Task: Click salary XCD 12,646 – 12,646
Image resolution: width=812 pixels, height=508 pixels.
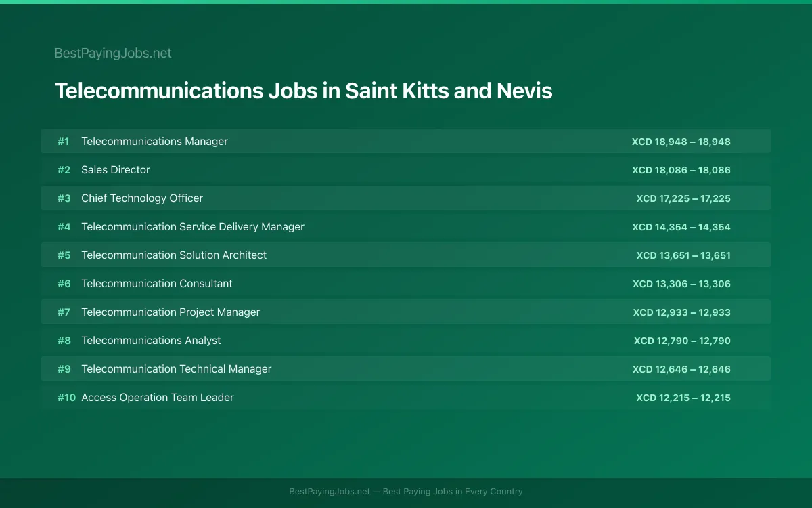Action: pos(681,369)
